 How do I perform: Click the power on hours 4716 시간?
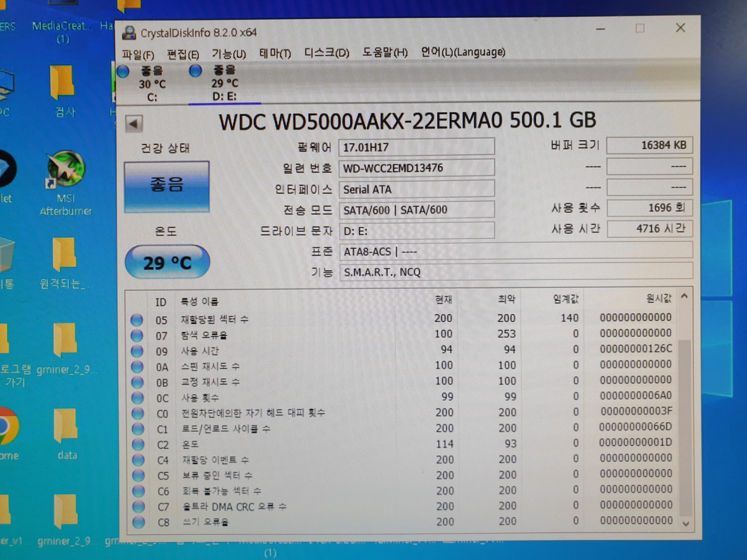[x=650, y=229]
